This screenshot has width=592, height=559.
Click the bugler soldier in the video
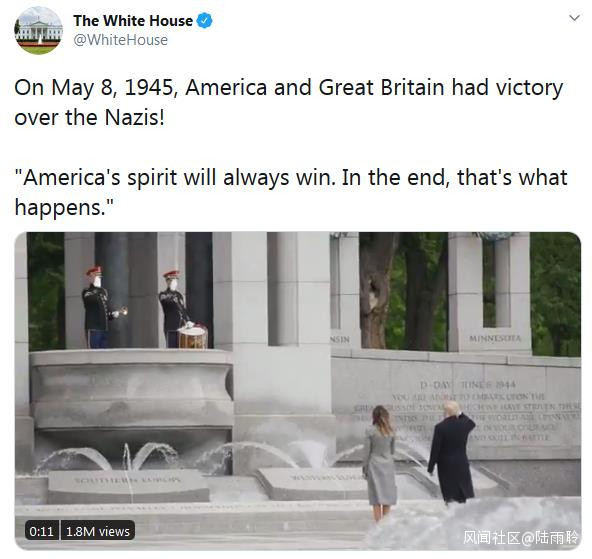coord(100,306)
